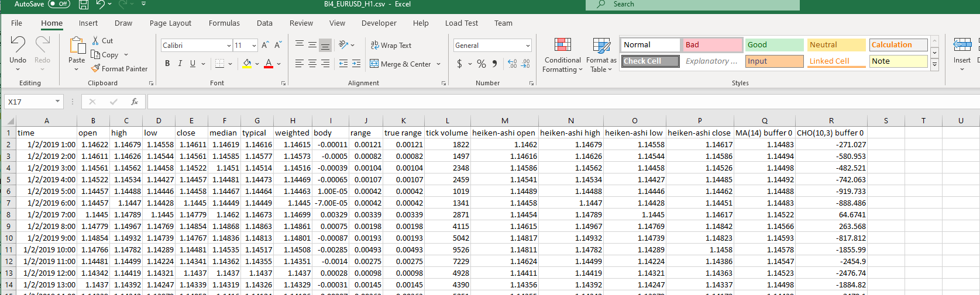Select Top Align icon
The image size is (980, 295).
[300, 44]
